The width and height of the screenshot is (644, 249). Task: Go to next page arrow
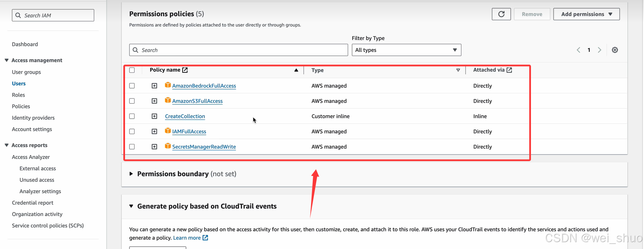coord(599,50)
